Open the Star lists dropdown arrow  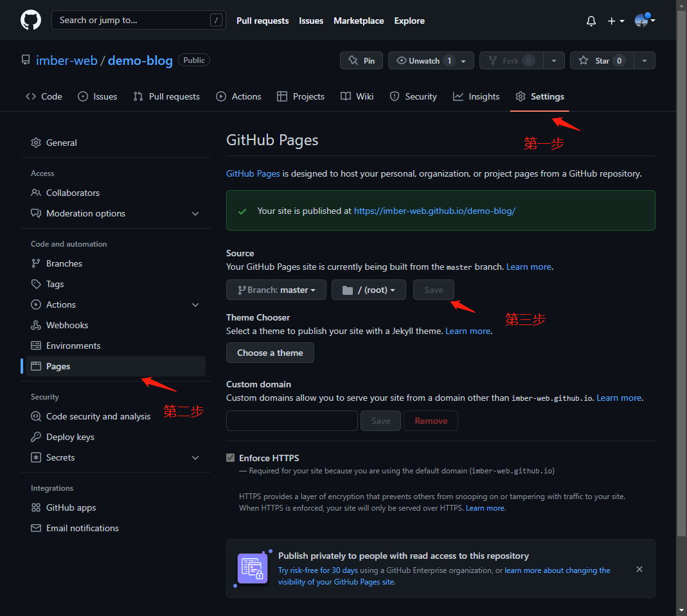coord(645,60)
